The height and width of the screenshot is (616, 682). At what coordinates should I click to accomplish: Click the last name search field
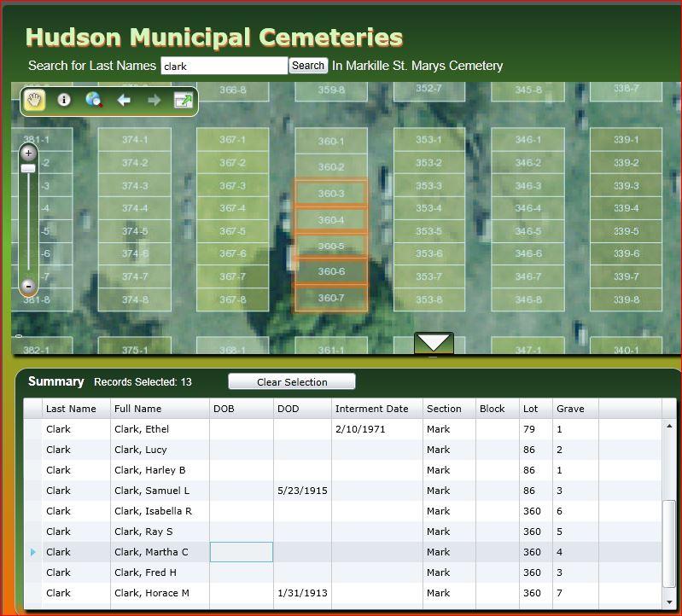click(x=224, y=66)
